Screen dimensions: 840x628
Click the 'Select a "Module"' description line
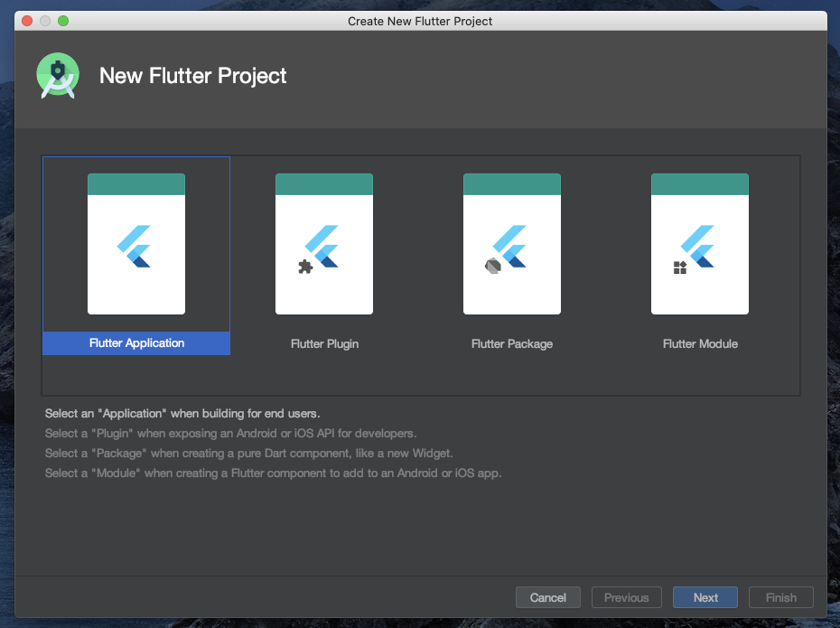pyautogui.click(x=273, y=473)
